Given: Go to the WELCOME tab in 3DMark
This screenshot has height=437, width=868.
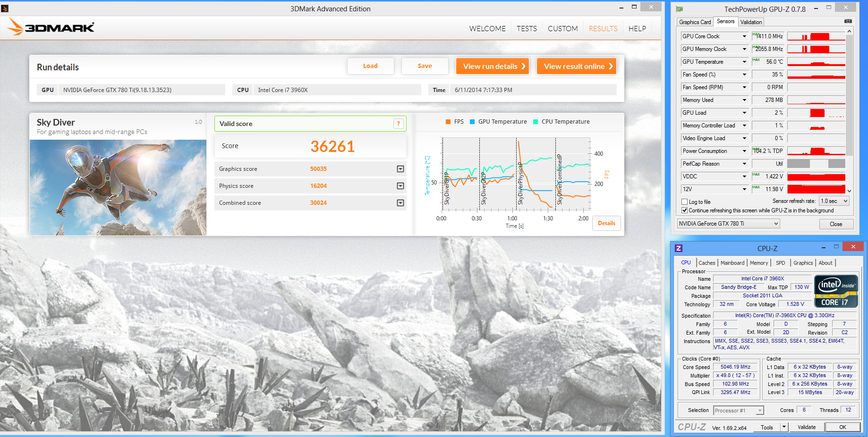Looking at the screenshot, I should pos(487,29).
